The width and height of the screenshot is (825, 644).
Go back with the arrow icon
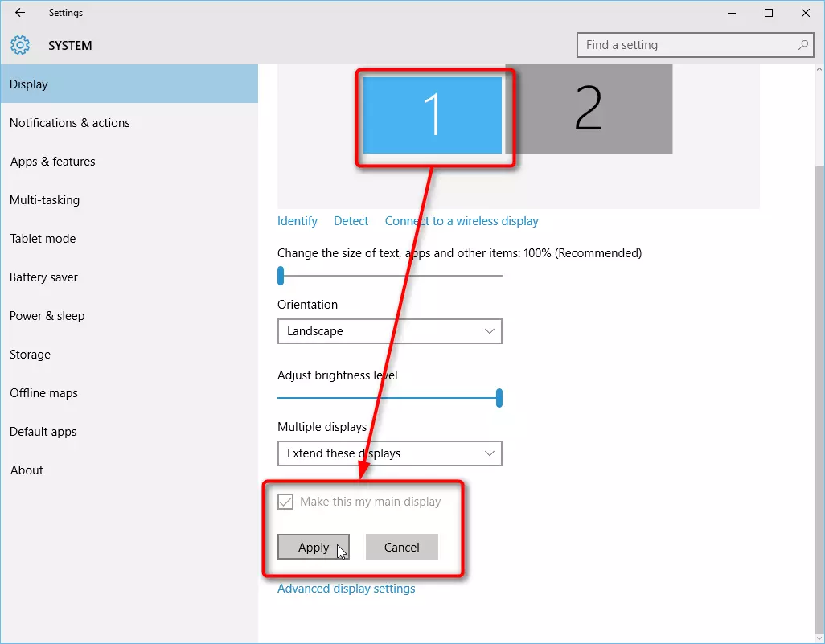(x=20, y=13)
